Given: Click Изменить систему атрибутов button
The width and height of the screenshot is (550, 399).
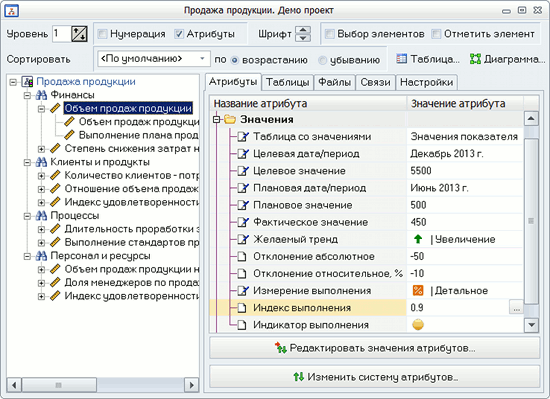Looking at the screenshot, I should [375, 377].
